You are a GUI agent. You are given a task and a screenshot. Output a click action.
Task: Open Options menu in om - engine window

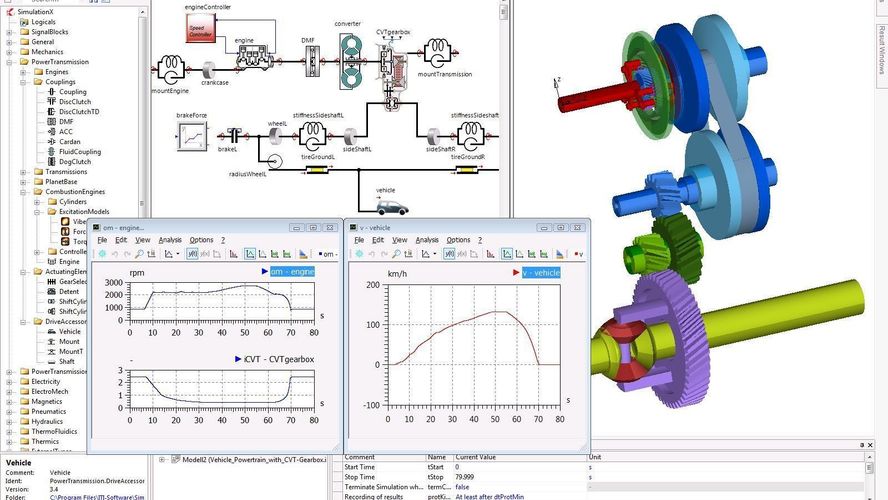[x=201, y=240]
